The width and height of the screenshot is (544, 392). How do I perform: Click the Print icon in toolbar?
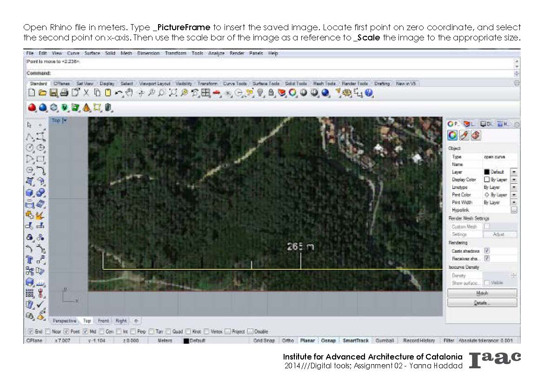point(64,93)
